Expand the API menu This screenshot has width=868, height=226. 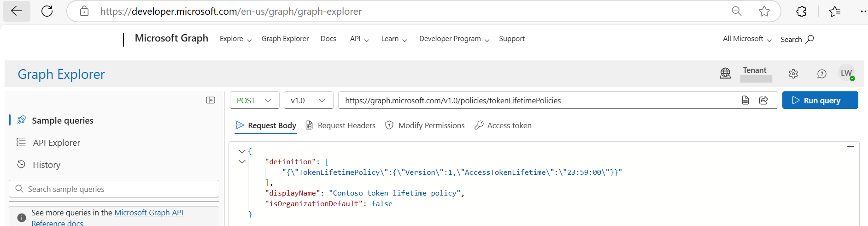[x=359, y=39]
